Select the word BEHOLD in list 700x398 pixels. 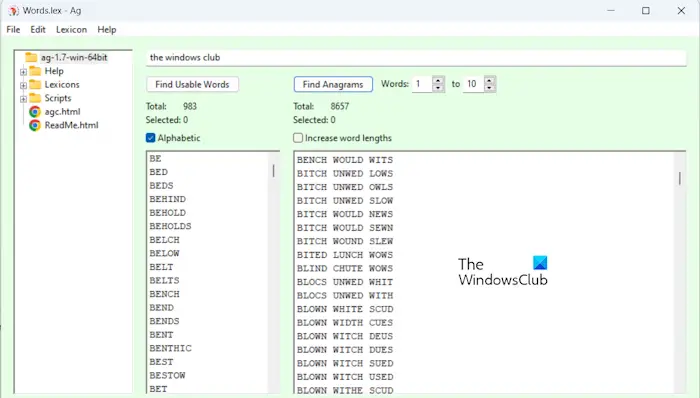point(167,213)
